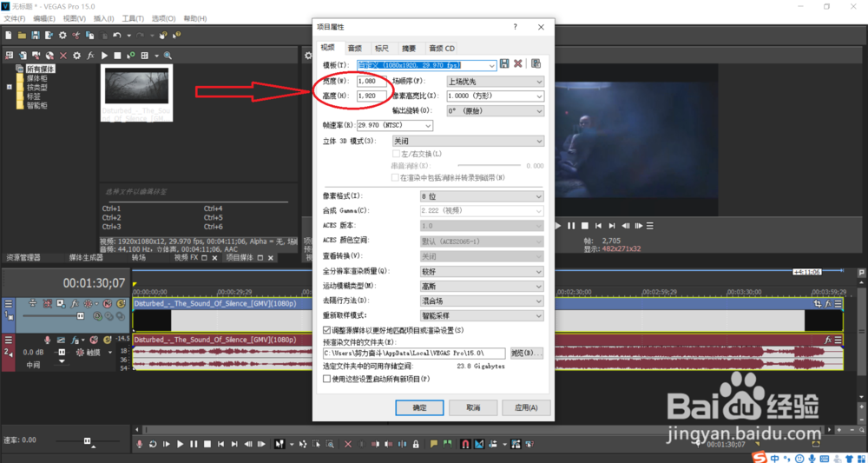Viewport: 868px width, 463px height.
Task: Open the 资源管理器 panel tab
Action: point(23,257)
